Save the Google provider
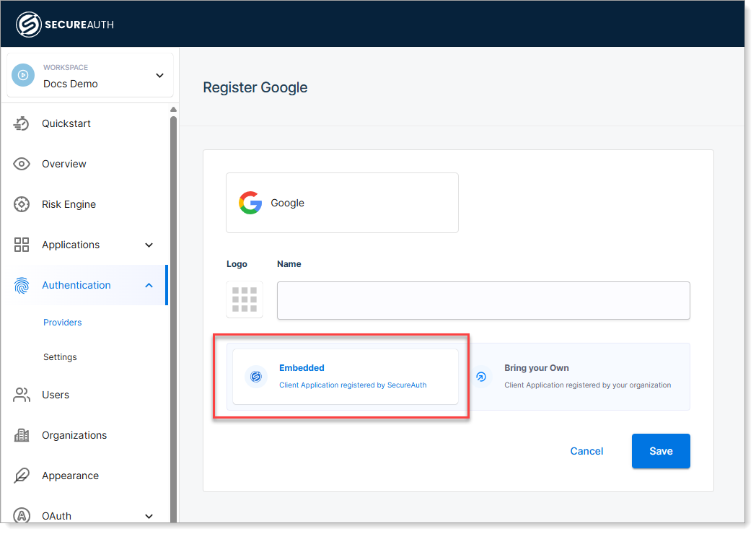 [661, 451]
